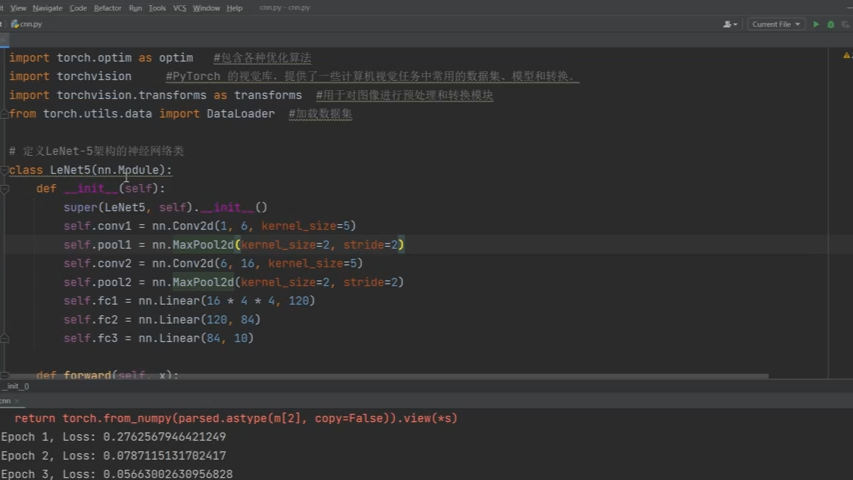
Task: Click the '# 定义LeNet-5' comment line
Action: click(x=96, y=151)
